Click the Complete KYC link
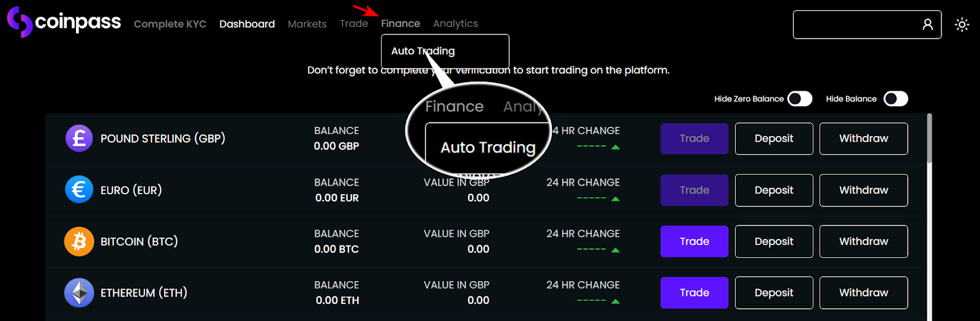The image size is (980, 321). (x=170, y=24)
